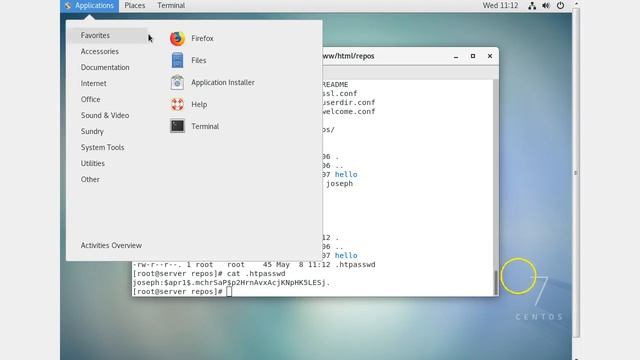
Task: Select the Internet category
Action: (x=93, y=83)
